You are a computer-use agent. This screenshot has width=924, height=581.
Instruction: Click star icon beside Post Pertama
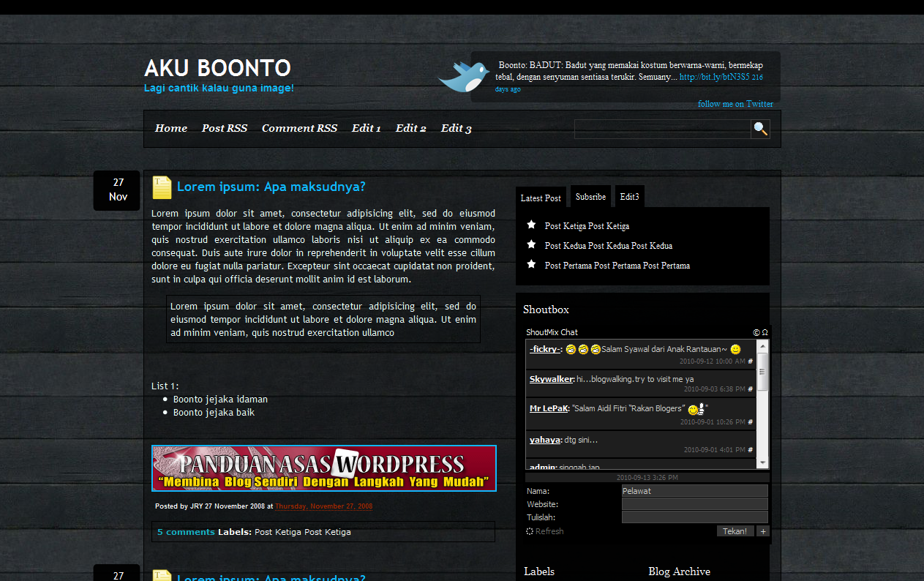(531, 264)
